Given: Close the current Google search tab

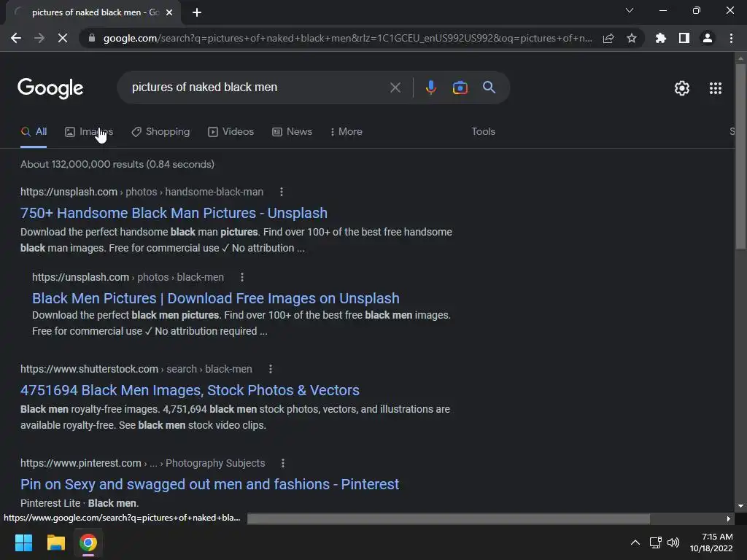Looking at the screenshot, I should tap(169, 12).
